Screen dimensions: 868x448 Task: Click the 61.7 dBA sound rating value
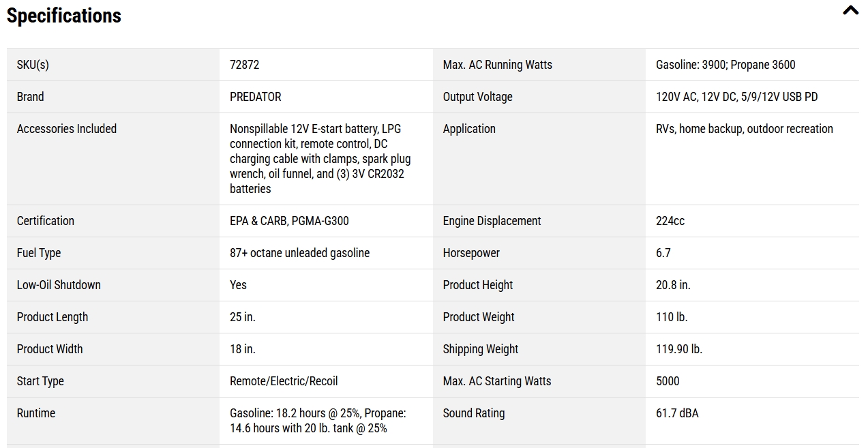coord(677,413)
